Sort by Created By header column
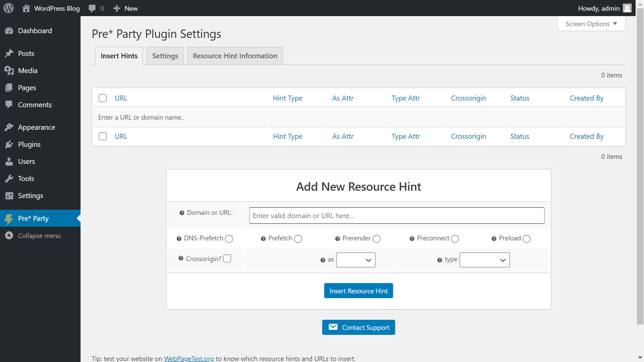644x362 pixels. [x=587, y=98]
